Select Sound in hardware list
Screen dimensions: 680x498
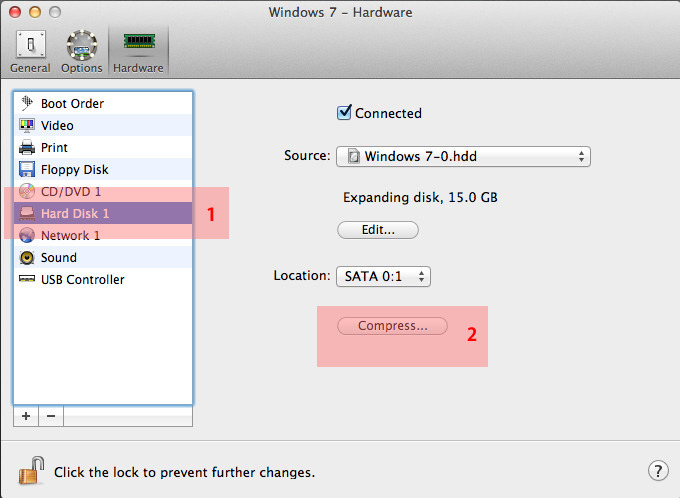click(x=103, y=257)
